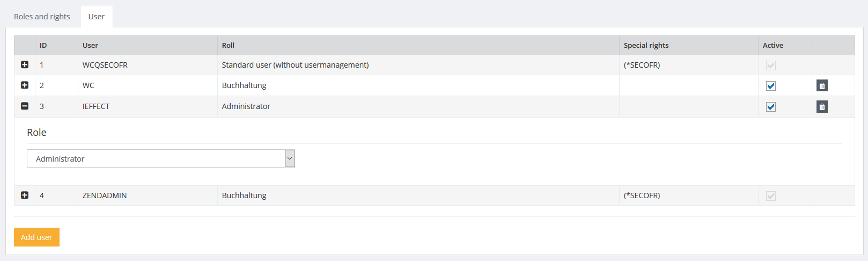Uncheck Active checkbox for user WC
This screenshot has width=868, height=261.
(x=771, y=86)
